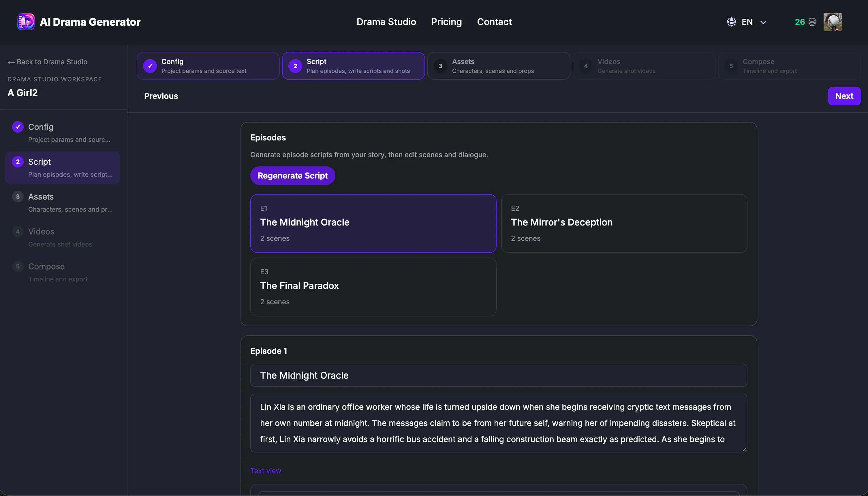
Task: Open Script in the left sidebar
Action: (63, 168)
